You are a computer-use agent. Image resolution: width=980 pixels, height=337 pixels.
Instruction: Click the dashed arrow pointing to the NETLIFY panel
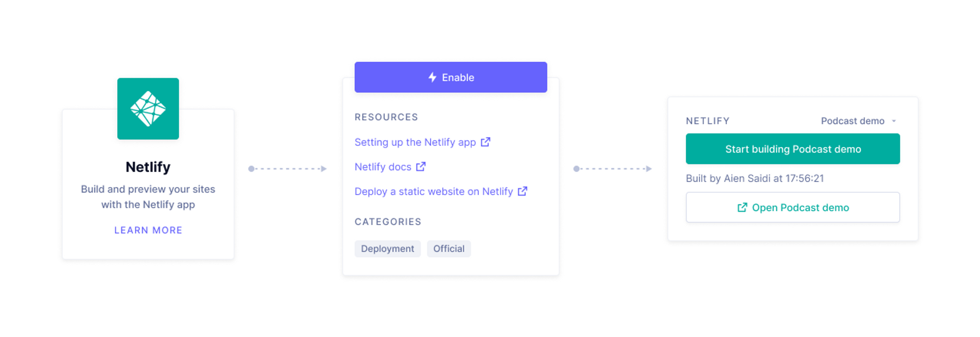tap(613, 168)
